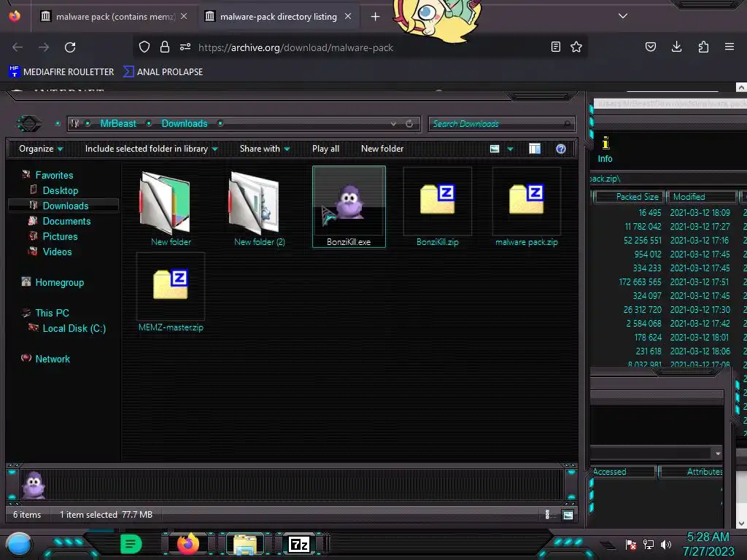Open the Firefox extensions button

click(703, 47)
